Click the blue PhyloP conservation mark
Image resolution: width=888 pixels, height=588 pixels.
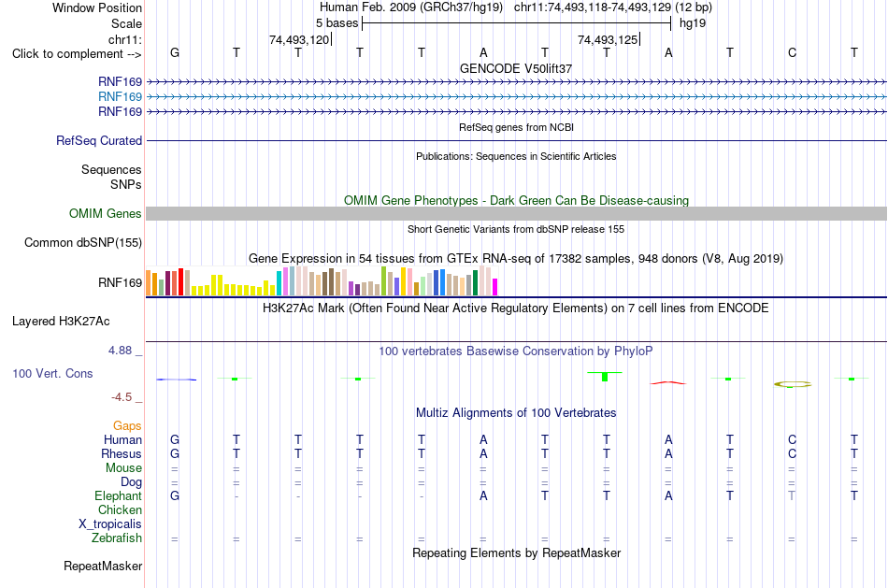click(176, 379)
